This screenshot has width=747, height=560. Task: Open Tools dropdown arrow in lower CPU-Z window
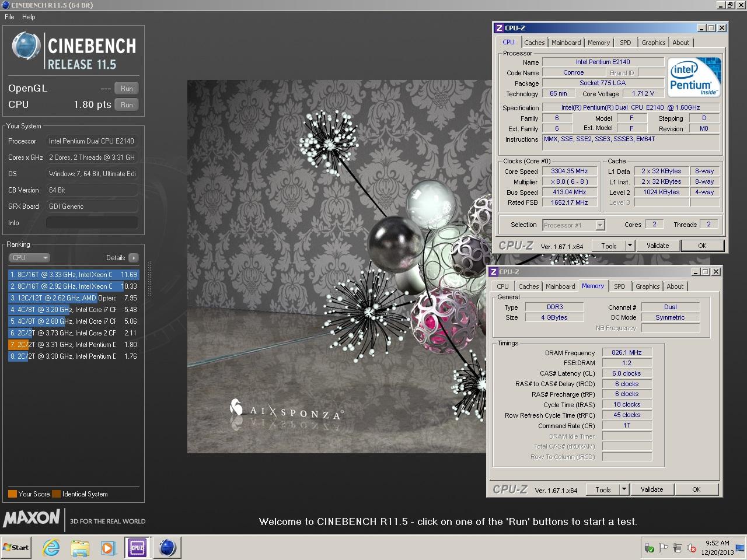click(624, 490)
